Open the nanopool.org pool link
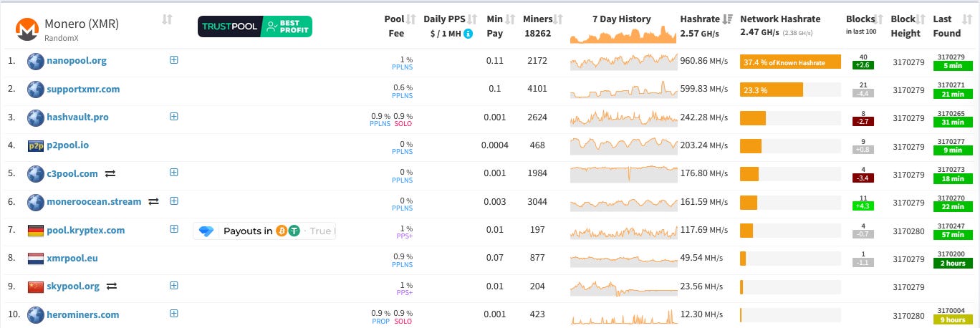Viewport: 980px width, 328px height. [x=77, y=61]
